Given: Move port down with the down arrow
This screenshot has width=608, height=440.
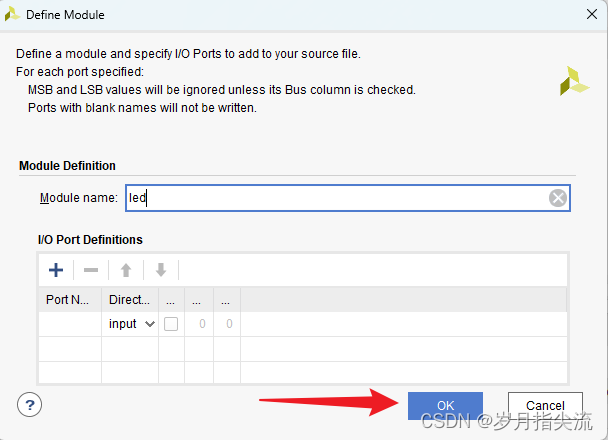Looking at the screenshot, I should 160,270.
